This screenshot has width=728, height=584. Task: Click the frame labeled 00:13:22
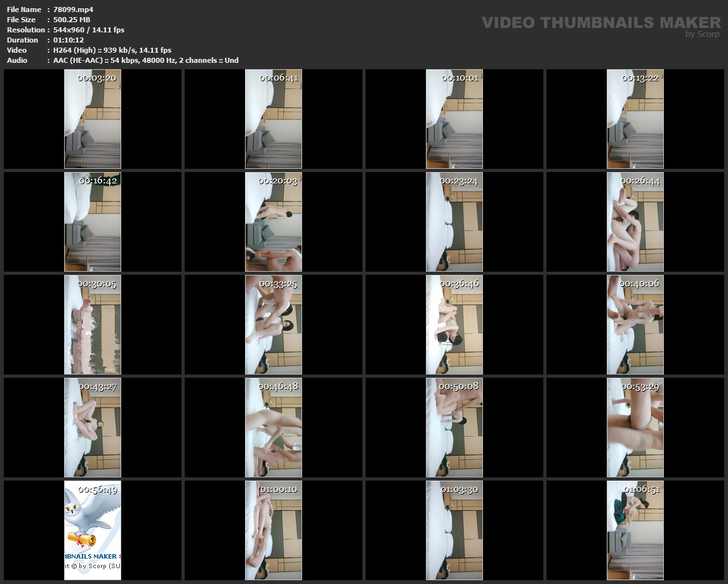[x=635, y=119]
